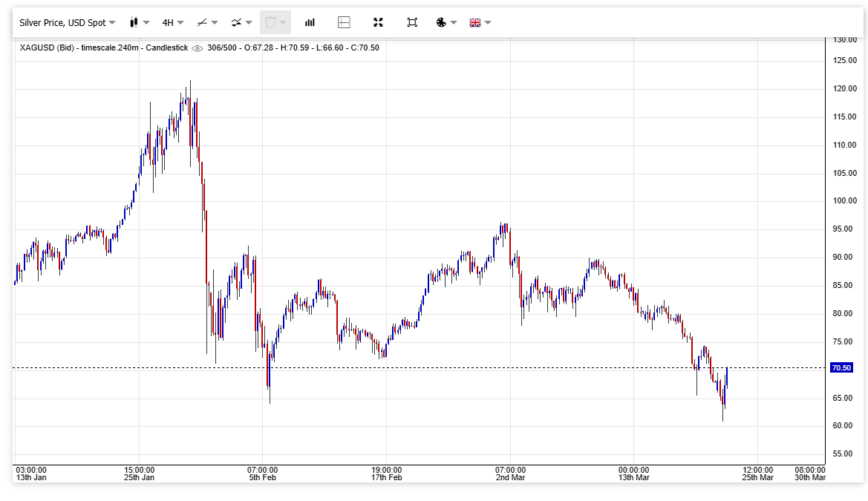Screen dimensions: 868x501
Task: Click the 70.50 current price label
Action: pos(841,368)
